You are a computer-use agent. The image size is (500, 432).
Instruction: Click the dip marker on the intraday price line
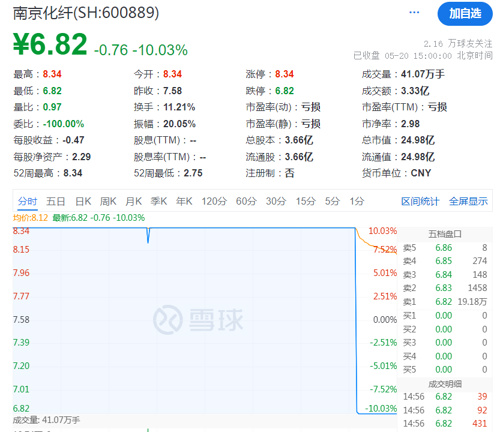tap(148, 235)
